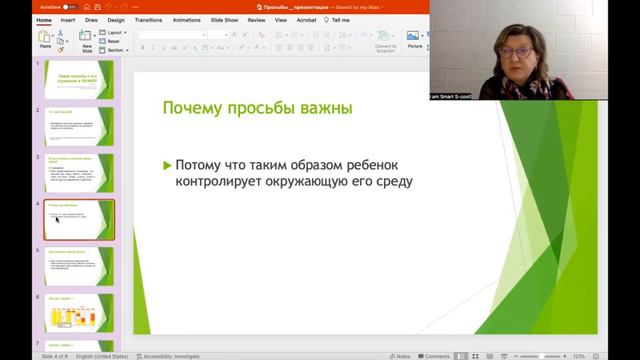Expand the Copy dropdown arrow

(x=67, y=42)
